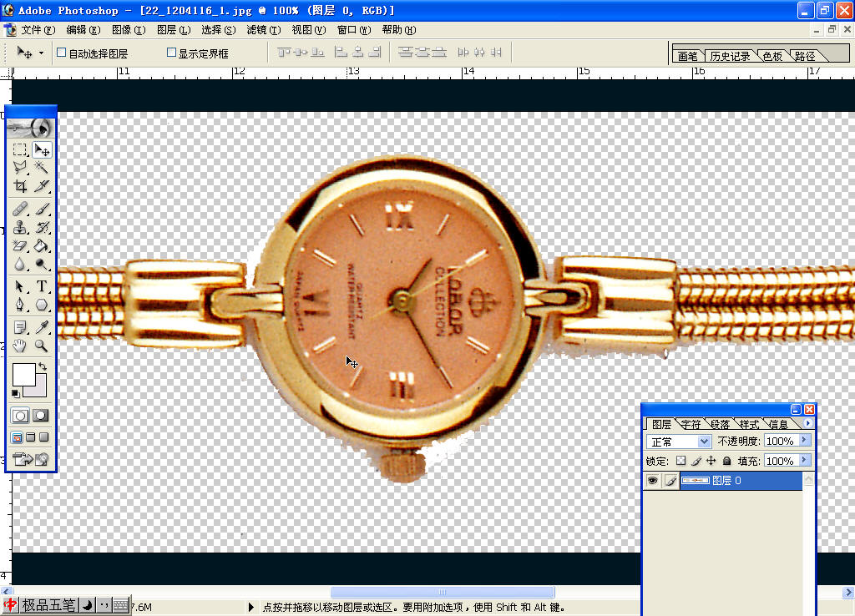855x616 pixels.
Task: Switch to the 历史记录 tab
Action: (x=730, y=56)
